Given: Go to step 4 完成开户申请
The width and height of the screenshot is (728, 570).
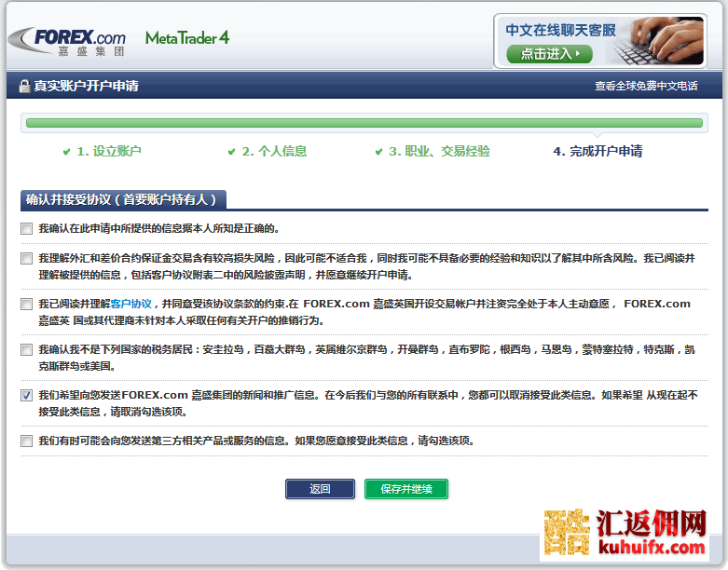Looking at the screenshot, I should tap(598, 152).
